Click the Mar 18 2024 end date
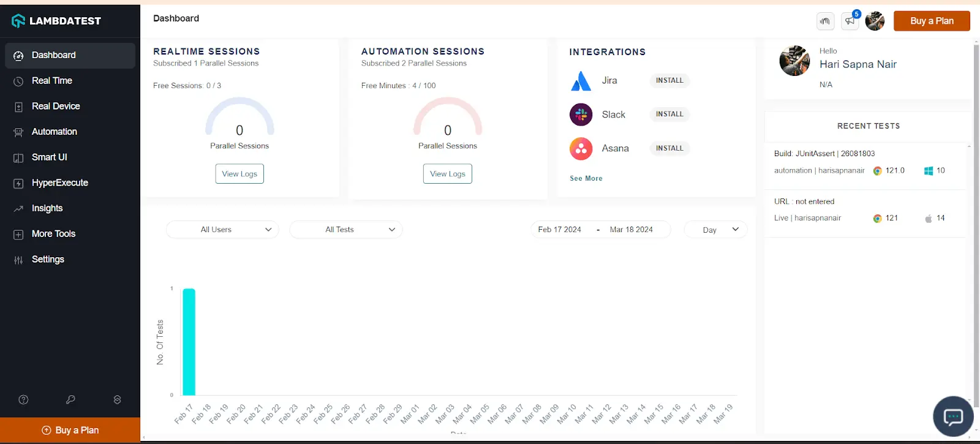This screenshot has height=444, width=980. [x=631, y=230]
